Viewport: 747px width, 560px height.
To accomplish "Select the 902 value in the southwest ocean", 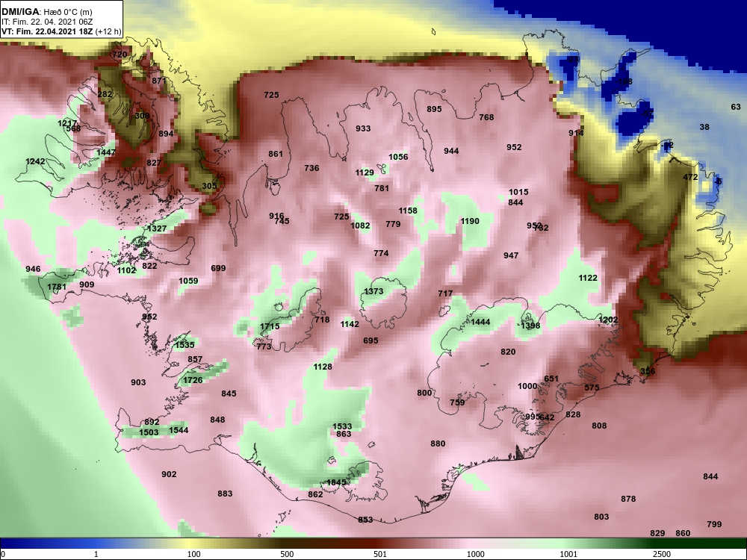I will click(169, 474).
